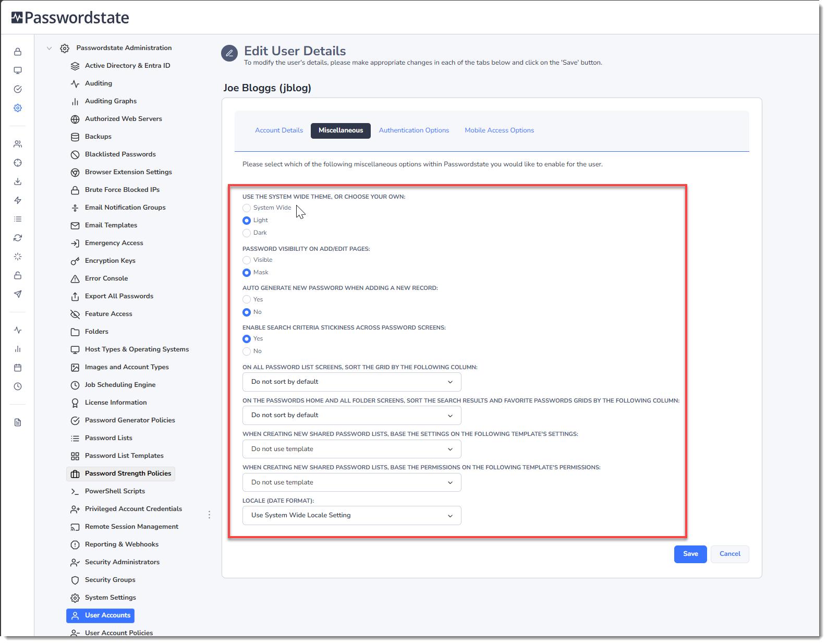Select Yes for search criteria stickiness
Image resolution: width=827 pixels, height=644 pixels.
247,339
